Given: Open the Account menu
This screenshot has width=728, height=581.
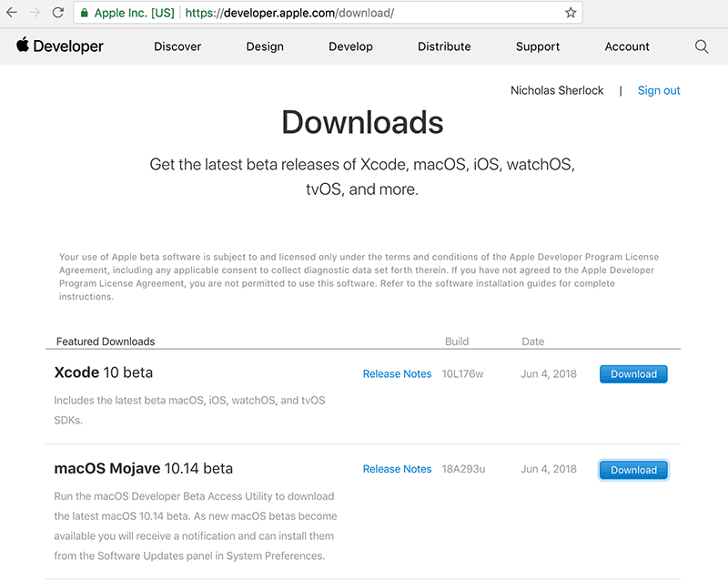Looking at the screenshot, I should 627,46.
